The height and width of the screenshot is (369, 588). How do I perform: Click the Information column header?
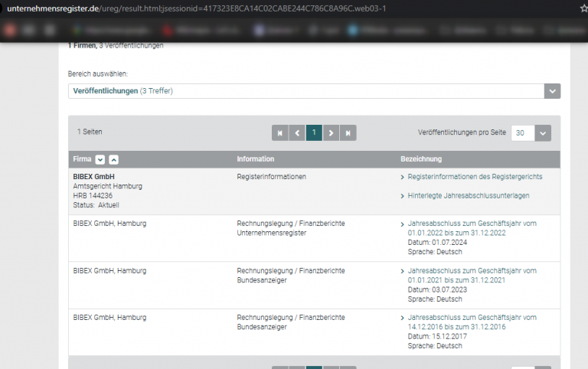(x=256, y=159)
